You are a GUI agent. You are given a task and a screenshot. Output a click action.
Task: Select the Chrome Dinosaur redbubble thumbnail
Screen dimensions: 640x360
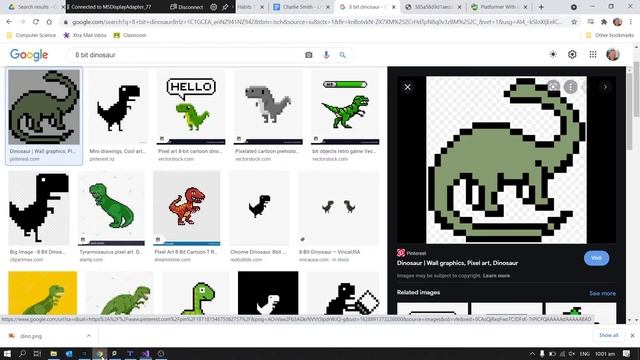(259, 208)
